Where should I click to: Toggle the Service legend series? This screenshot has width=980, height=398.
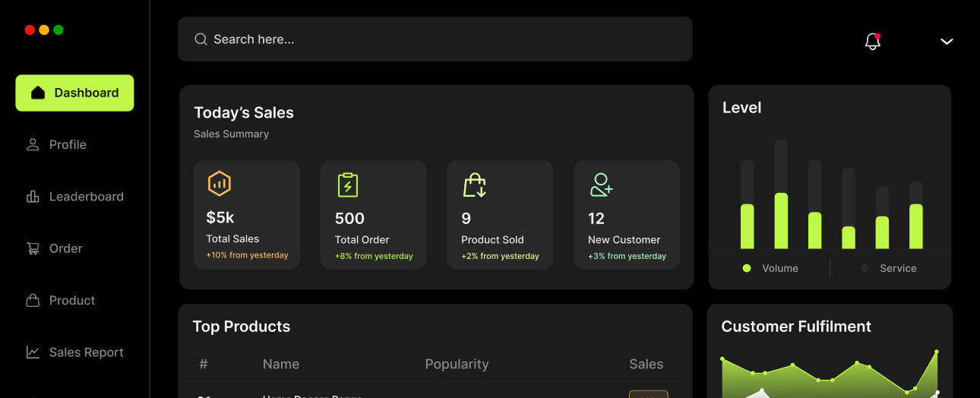889,268
